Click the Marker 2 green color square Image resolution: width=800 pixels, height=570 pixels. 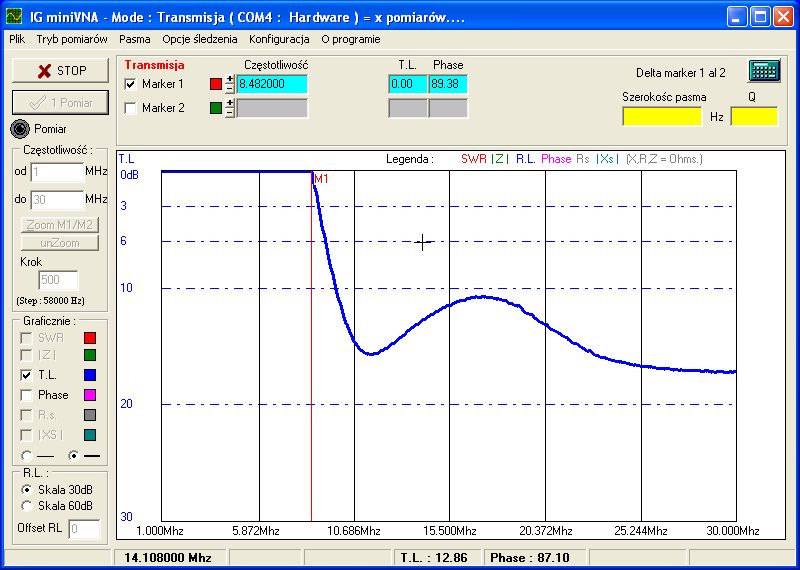pos(216,108)
